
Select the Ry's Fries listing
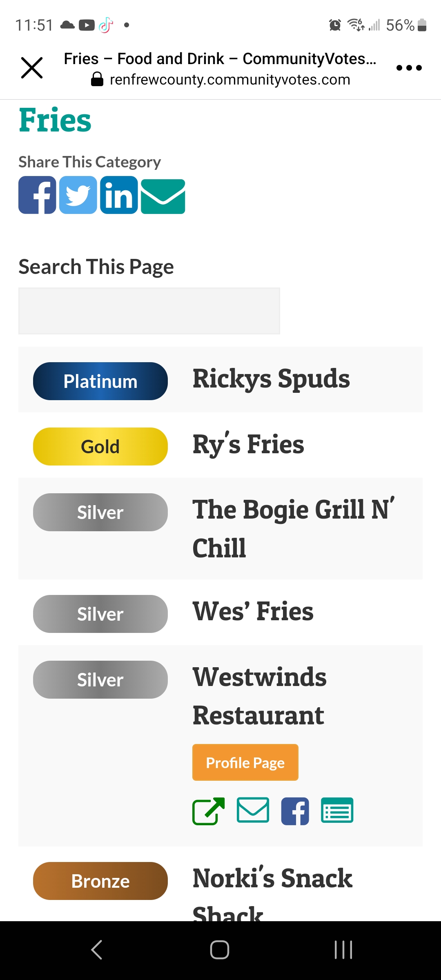pyautogui.click(x=248, y=444)
